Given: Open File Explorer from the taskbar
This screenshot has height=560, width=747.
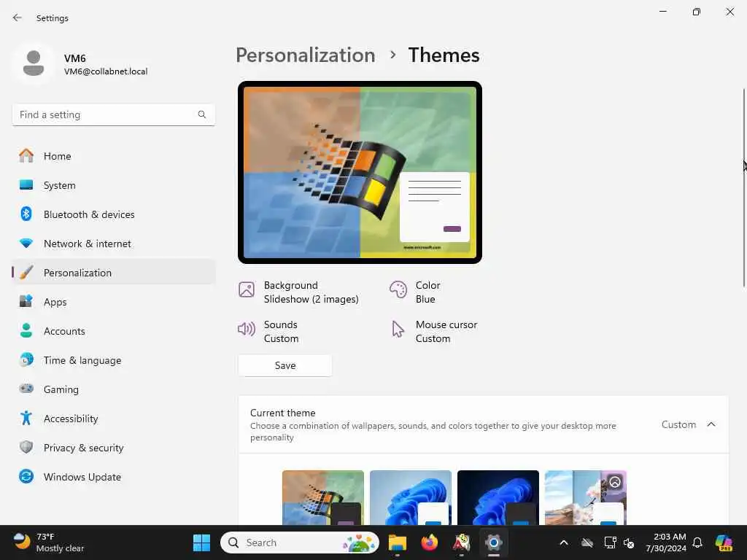Looking at the screenshot, I should click(398, 542).
